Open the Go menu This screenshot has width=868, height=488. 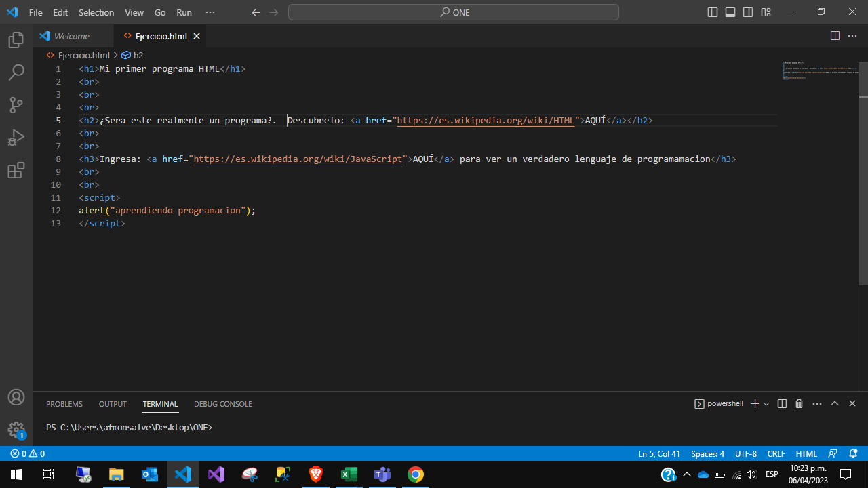160,12
